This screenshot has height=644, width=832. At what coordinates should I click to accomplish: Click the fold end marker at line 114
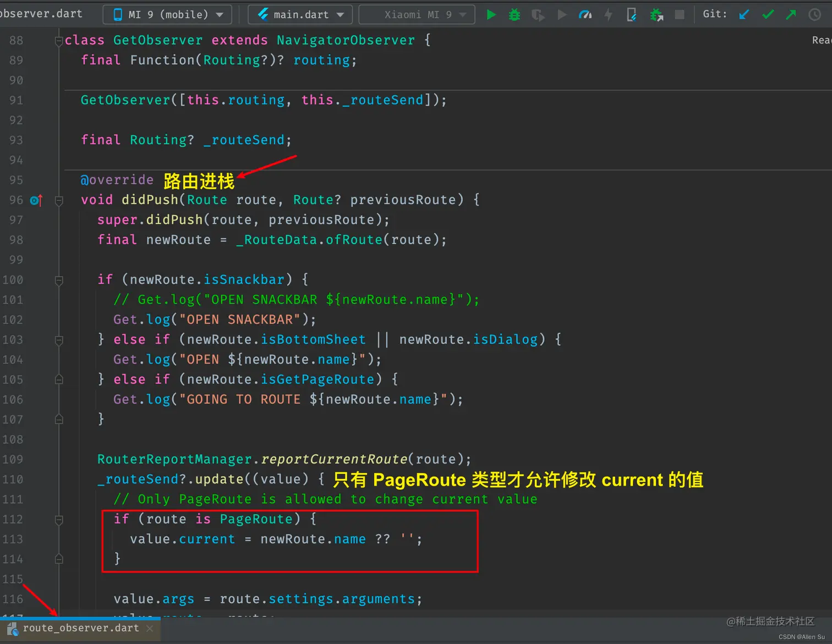(59, 559)
